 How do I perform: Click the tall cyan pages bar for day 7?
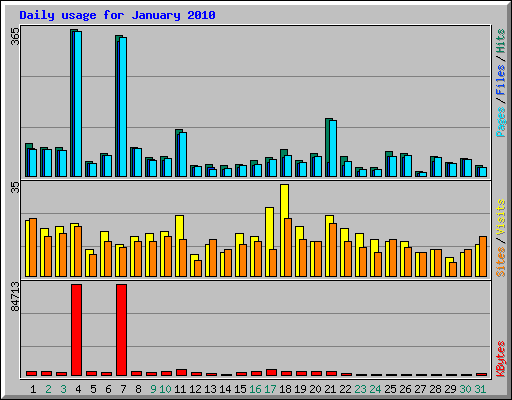(x=123, y=107)
